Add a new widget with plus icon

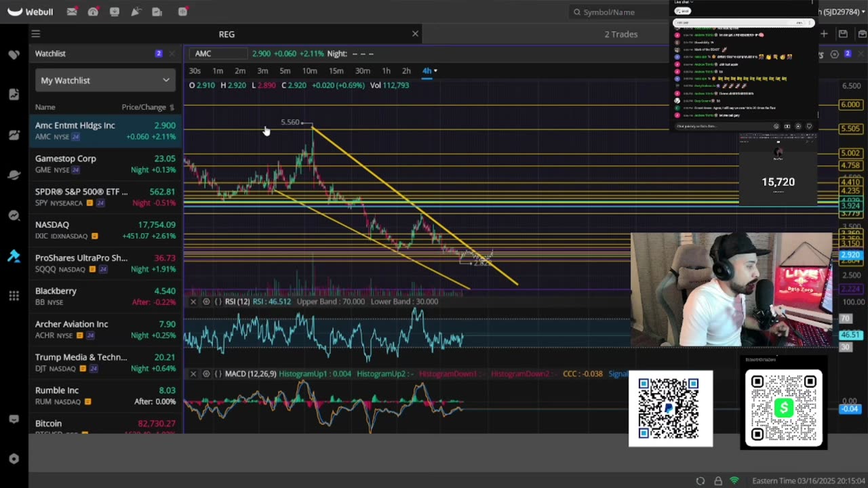coord(824,34)
